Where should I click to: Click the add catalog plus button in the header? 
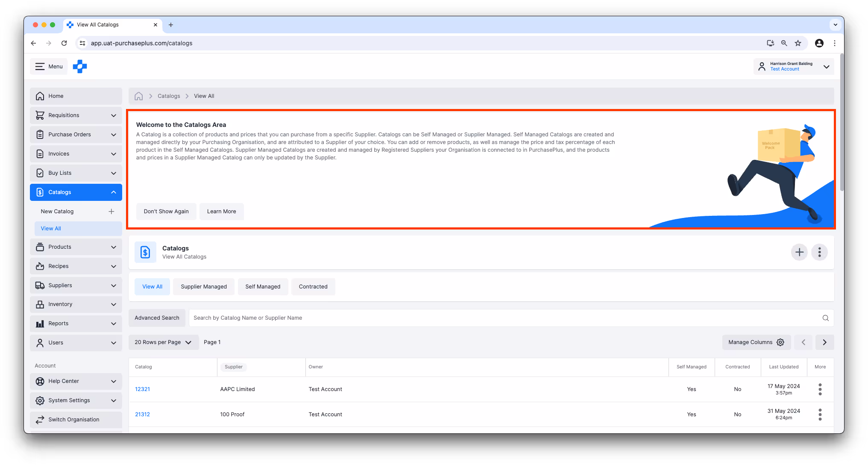(799, 252)
